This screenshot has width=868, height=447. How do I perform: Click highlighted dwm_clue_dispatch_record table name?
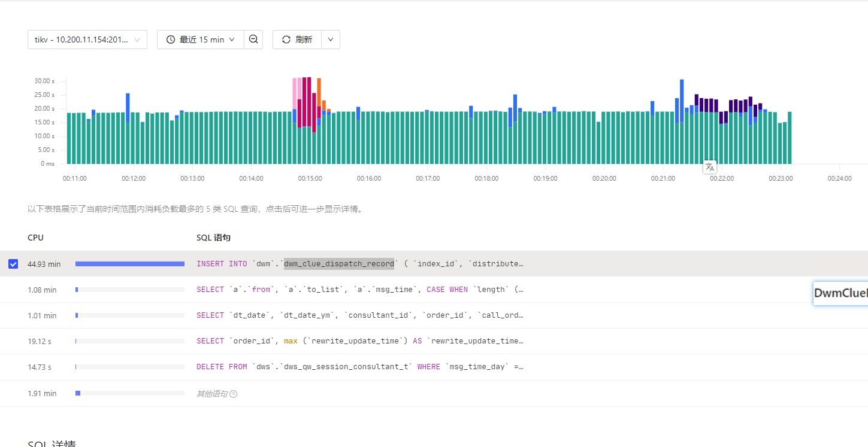339,264
